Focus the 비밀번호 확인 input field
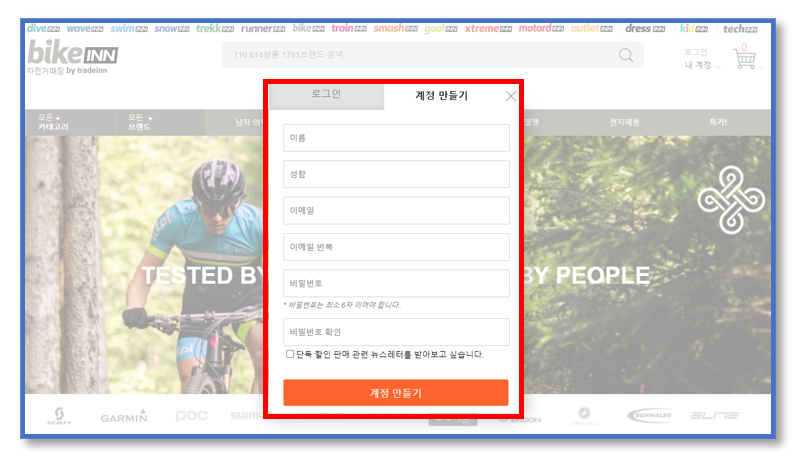 [x=396, y=332]
